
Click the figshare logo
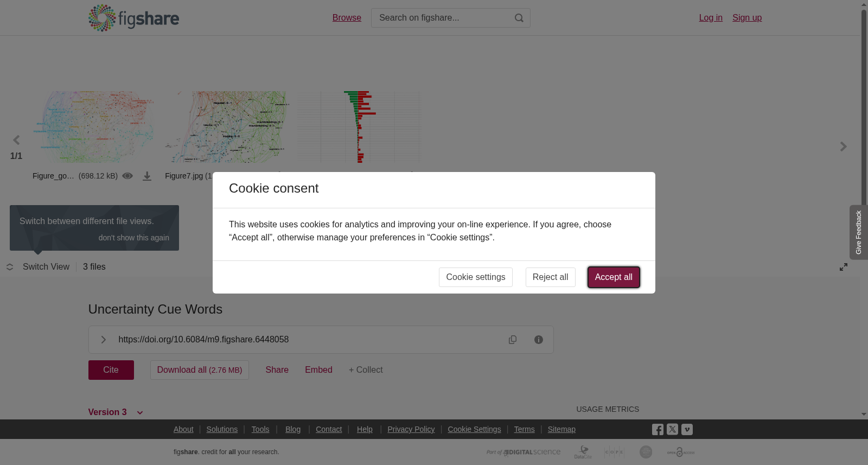pyautogui.click(x=133, y=18)
